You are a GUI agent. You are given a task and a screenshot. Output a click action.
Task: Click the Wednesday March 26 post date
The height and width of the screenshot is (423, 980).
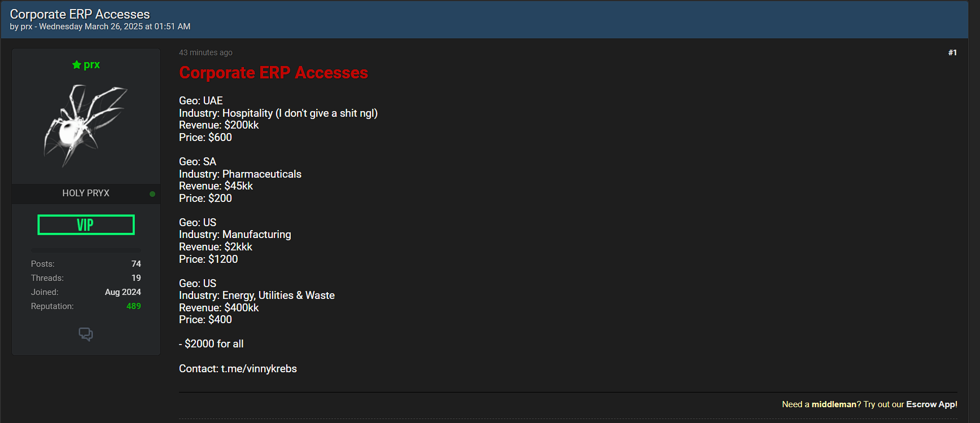pyautogui.click(x=115, y=27)
